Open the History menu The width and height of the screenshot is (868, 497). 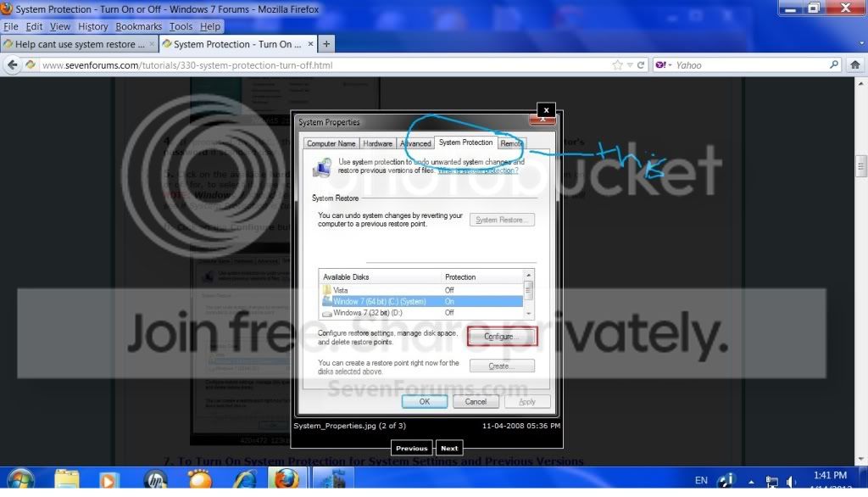(x=92, y=26)
